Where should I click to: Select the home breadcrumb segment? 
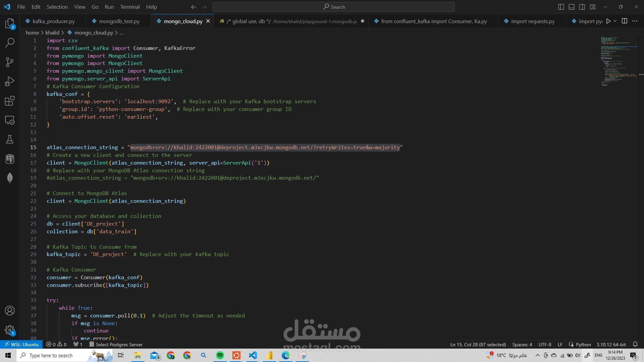32,33
